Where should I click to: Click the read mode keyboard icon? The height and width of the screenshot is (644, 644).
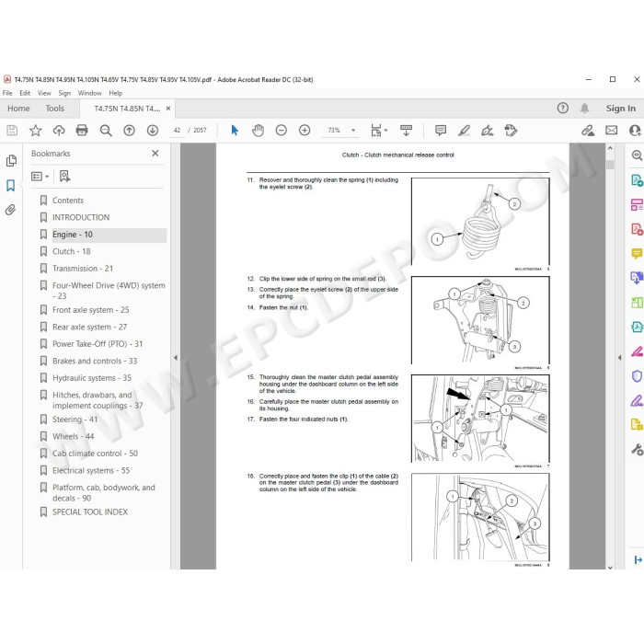pyautogui.click(x=407, y=131)
